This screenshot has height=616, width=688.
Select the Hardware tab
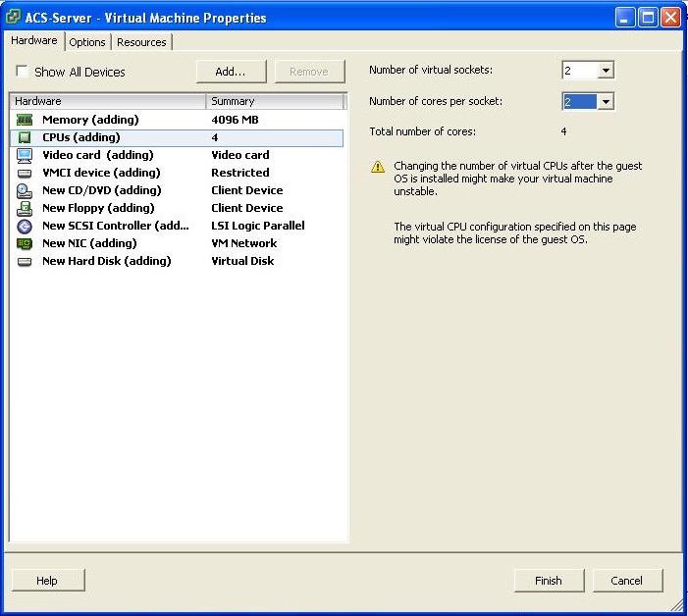pyautogui.click(x=34, y=41)
